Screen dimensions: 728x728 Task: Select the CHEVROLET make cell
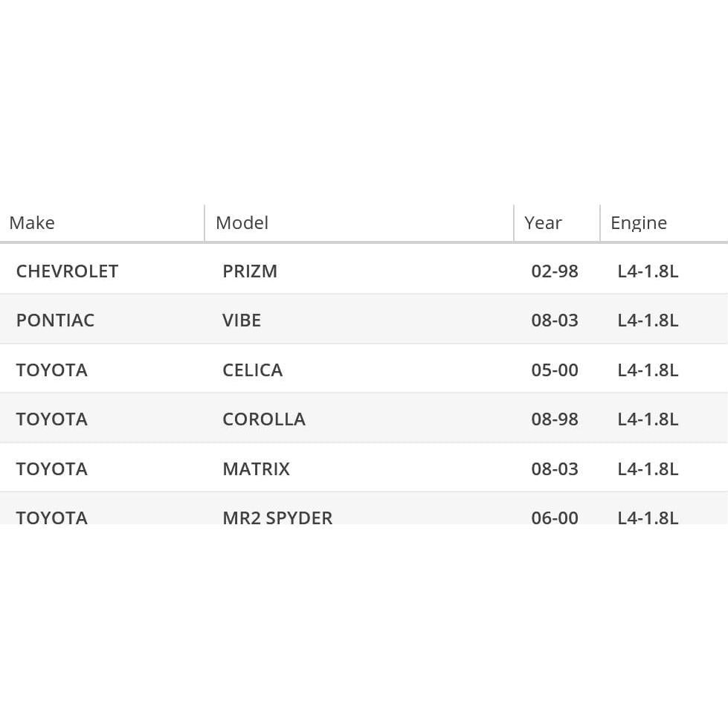click(67, 271)
